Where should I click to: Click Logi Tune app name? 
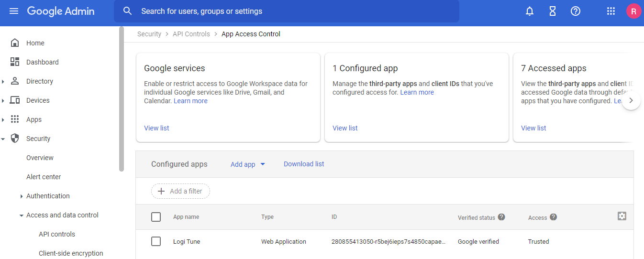point(187,241)
